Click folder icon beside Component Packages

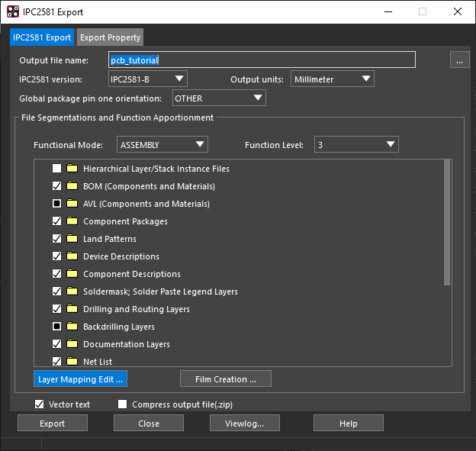(72, 221)
